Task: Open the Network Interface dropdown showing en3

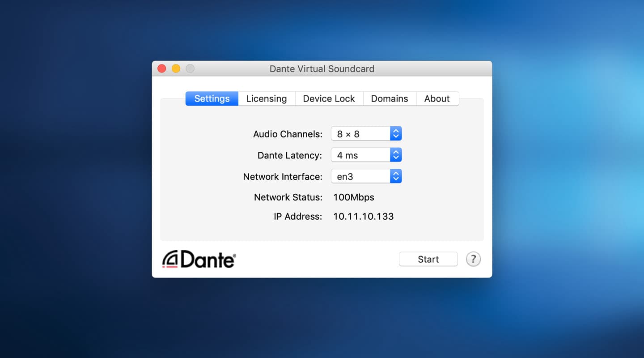Action: [x=366, y=176]
